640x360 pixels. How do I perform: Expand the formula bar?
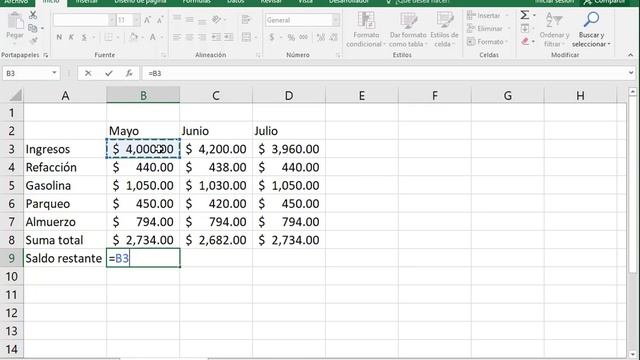631,73
